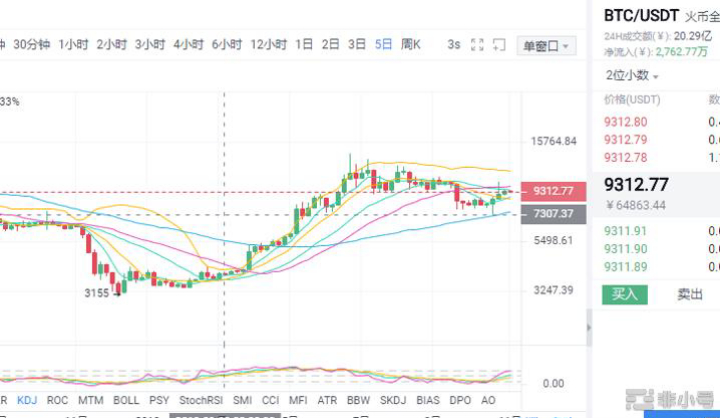Click ask price 9312.79 in order book
The width and height of the screenshot is (720, 418).
[625, 140]
